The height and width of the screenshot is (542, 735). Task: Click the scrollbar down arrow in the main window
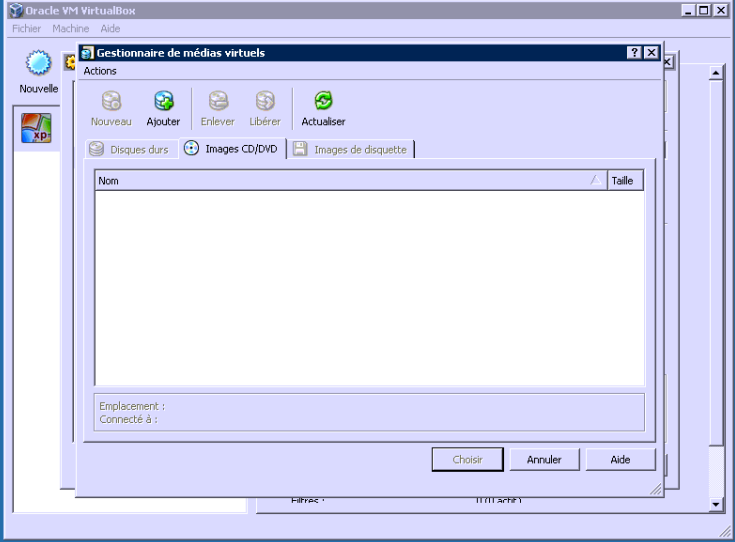pos(715,504)
